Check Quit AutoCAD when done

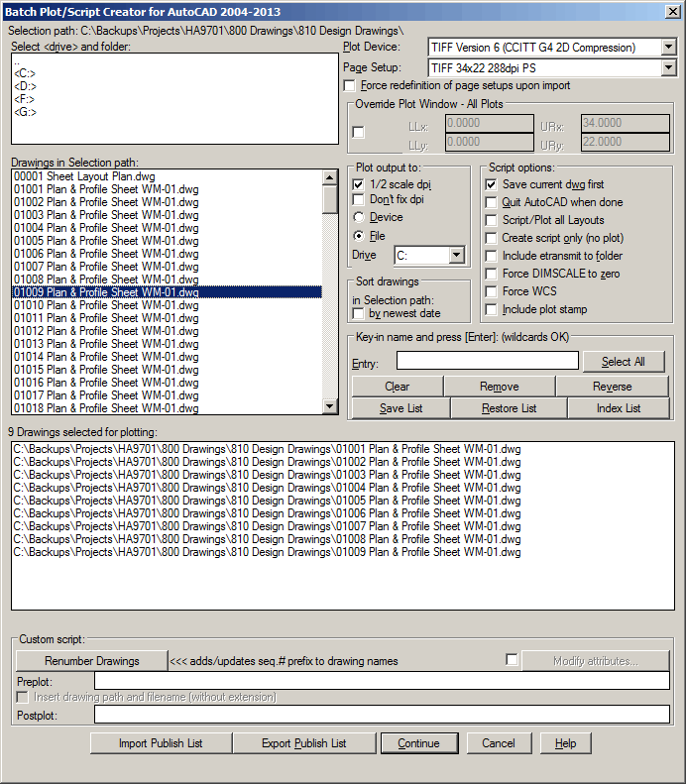coord(491,202)
